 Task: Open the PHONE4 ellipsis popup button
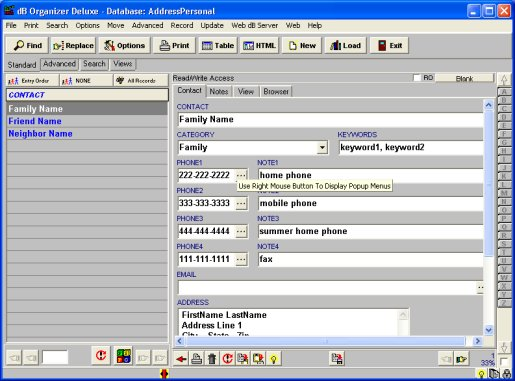[x=241, y=259]
